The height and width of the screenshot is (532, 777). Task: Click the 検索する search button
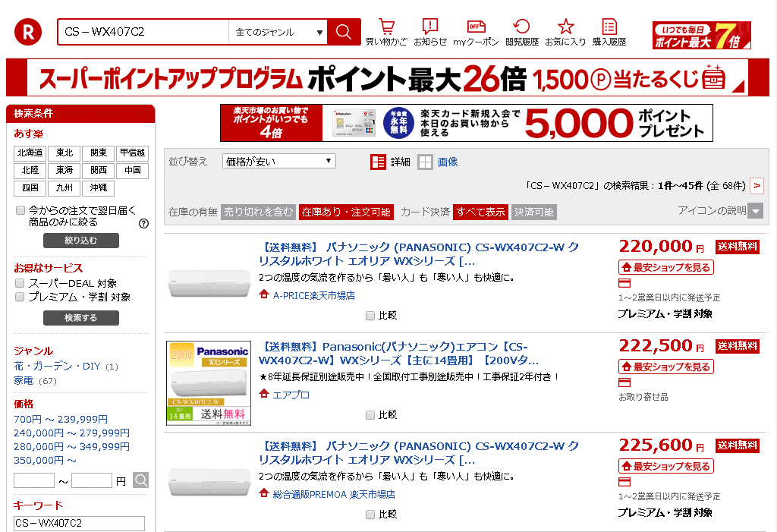(x=80, y=318)
